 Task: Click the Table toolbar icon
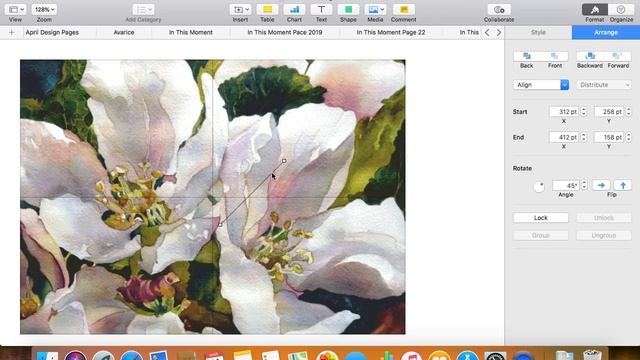click(x=267, y=9)
